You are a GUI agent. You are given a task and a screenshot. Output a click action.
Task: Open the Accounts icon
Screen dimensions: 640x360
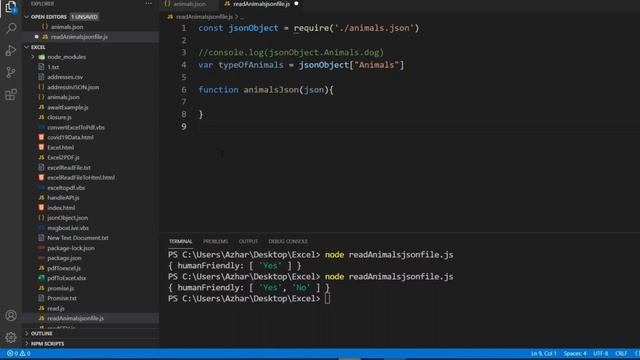click(11, 316)
